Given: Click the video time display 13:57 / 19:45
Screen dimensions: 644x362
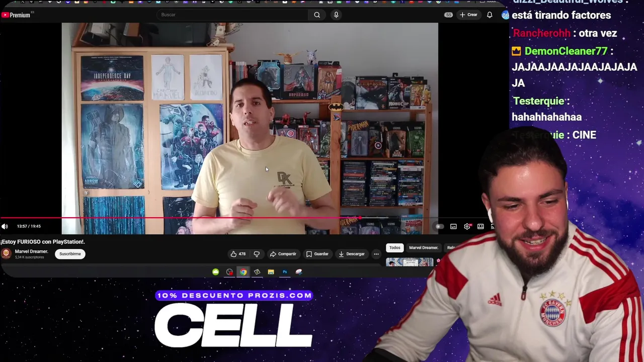Looking at the screenshot, I should click(x=29, y=226).
